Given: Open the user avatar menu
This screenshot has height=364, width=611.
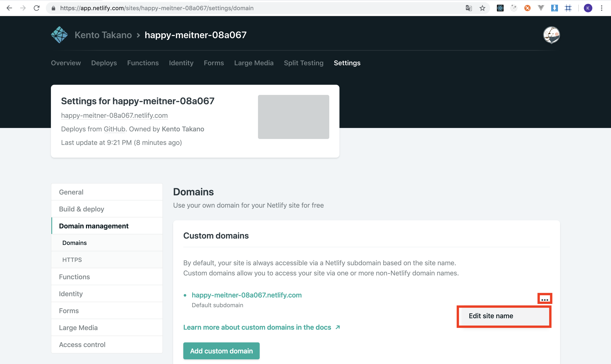Looking at the screenshot, I should (x=551, y=35).
